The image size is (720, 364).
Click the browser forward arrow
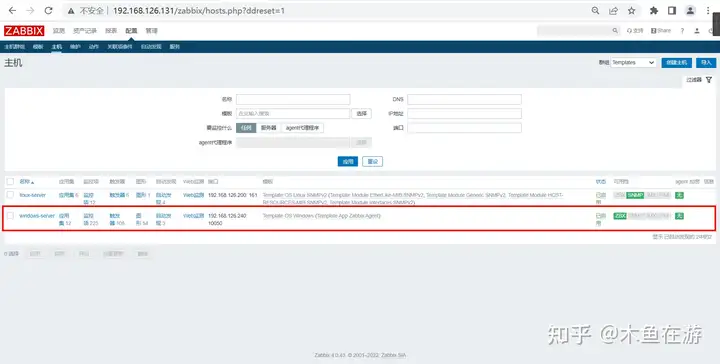pos(30,11)
